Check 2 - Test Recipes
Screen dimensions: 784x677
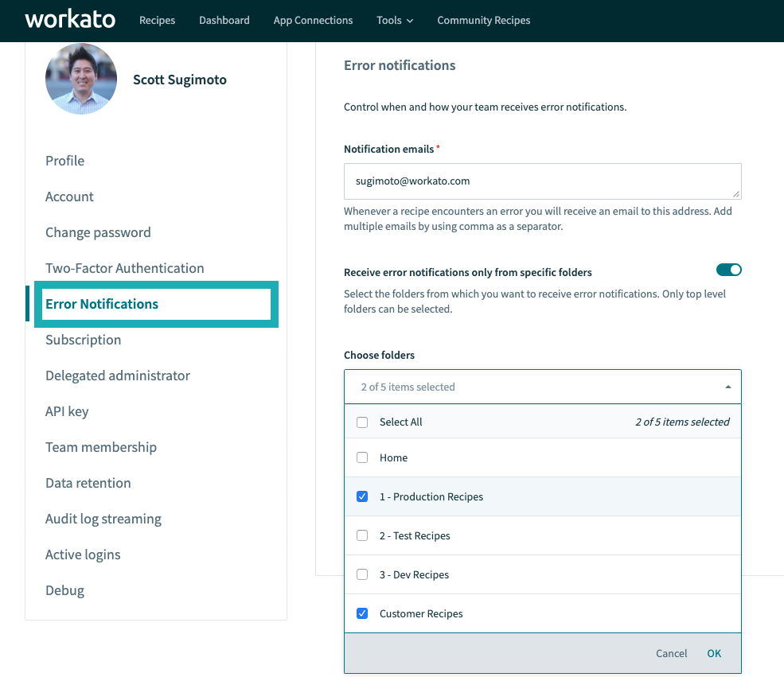click(x=362, y=535)
